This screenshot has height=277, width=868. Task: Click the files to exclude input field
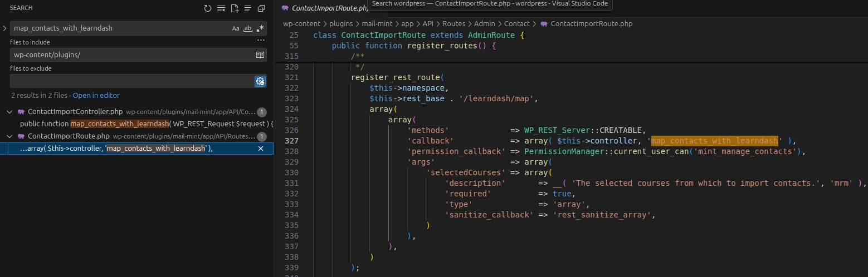click(131, 81)
